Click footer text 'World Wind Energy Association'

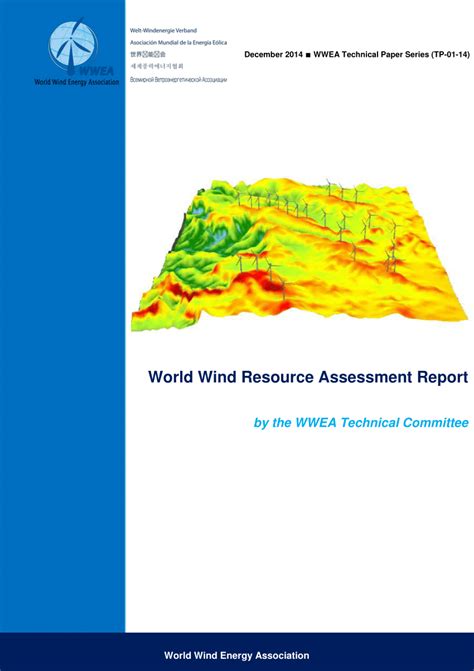pos(237,655)
